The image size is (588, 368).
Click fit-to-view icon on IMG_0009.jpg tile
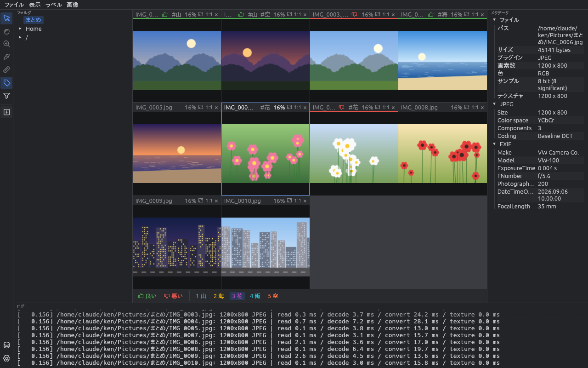click(x=201, y=201)
